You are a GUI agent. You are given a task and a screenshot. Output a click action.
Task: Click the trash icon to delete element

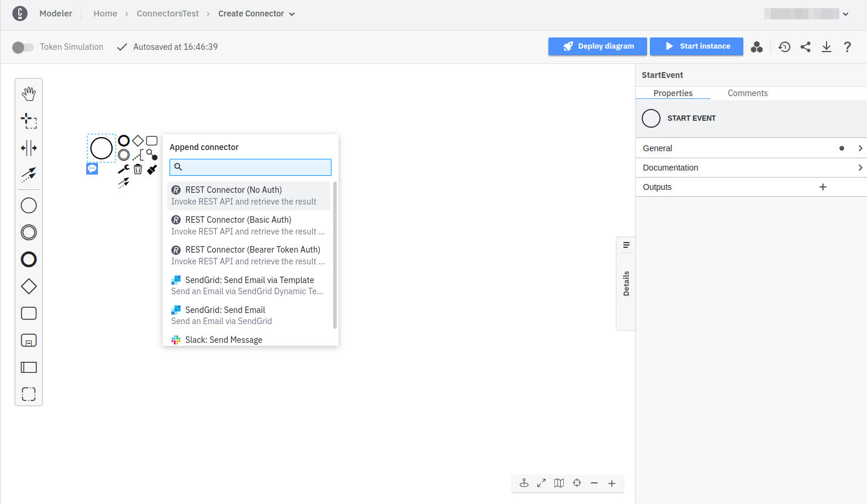point(138,169)
